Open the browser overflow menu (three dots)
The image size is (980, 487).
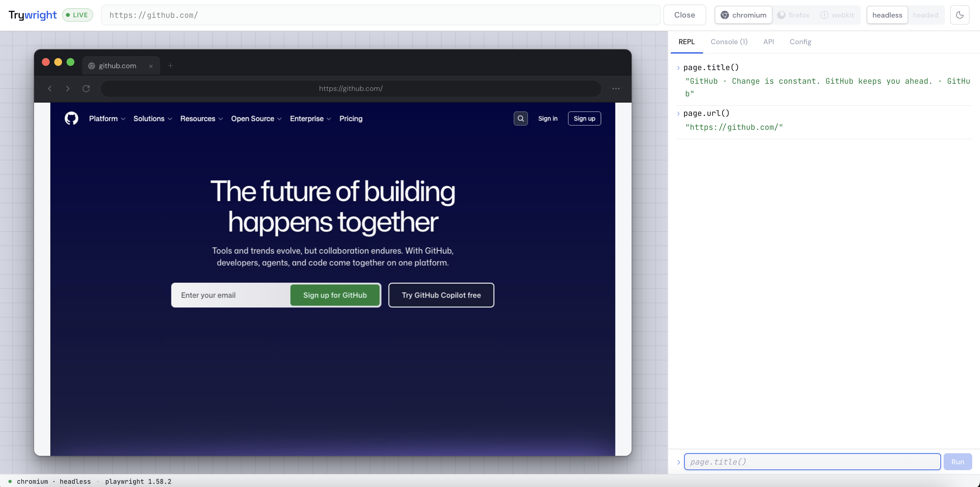[x=616, y=88]
